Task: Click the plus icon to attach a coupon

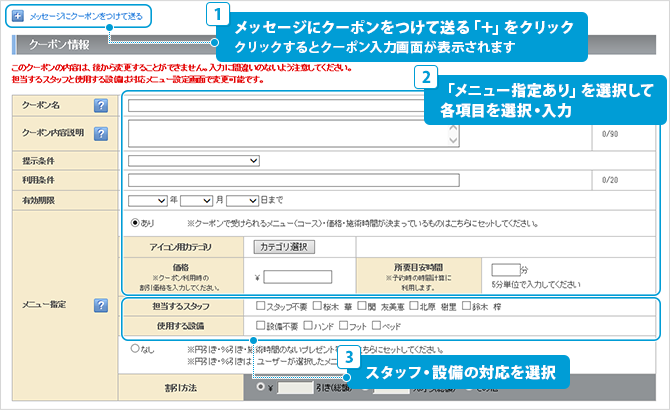Action: 18,17
